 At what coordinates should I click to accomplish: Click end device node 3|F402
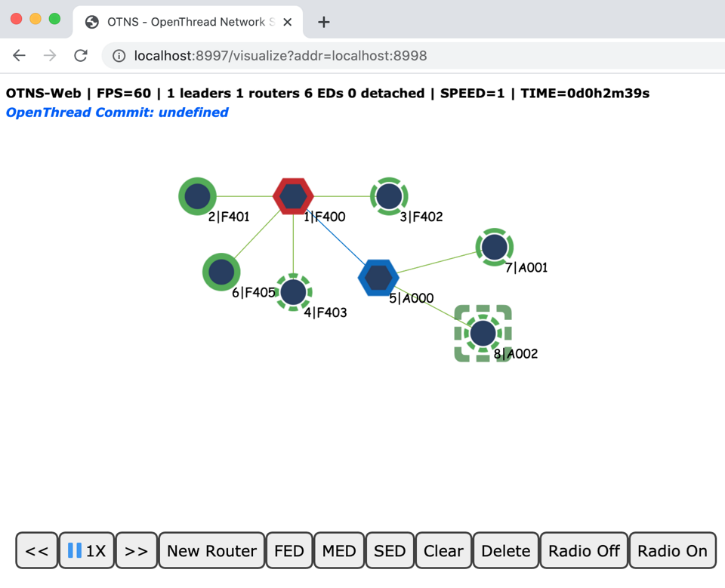[389, 196]
